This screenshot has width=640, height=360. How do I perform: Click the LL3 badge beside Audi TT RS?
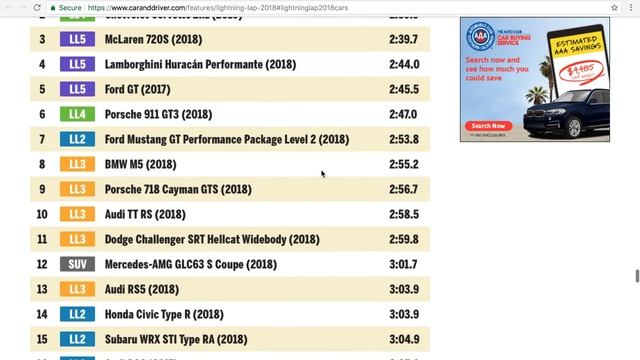[x=77, y=214]
